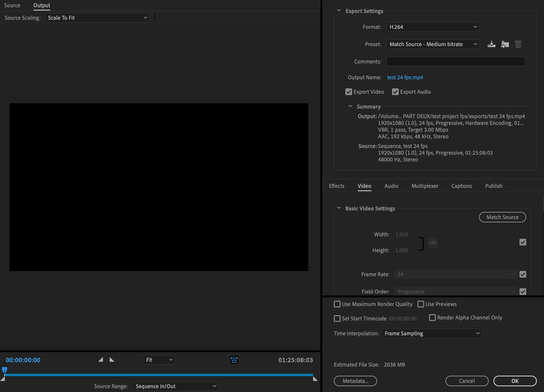Uncheck the Export Video checkbox
Screen dimensions: 544x392
point(348,92)
